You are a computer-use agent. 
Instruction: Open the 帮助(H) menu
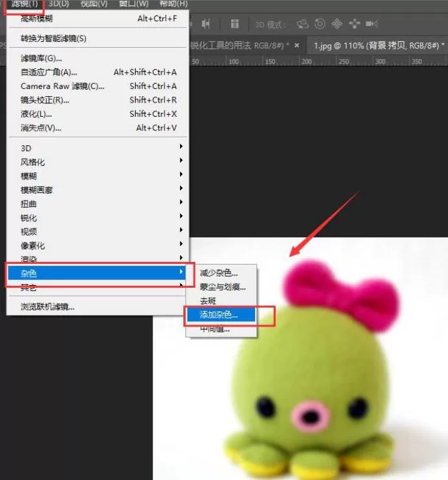[174, 4]
